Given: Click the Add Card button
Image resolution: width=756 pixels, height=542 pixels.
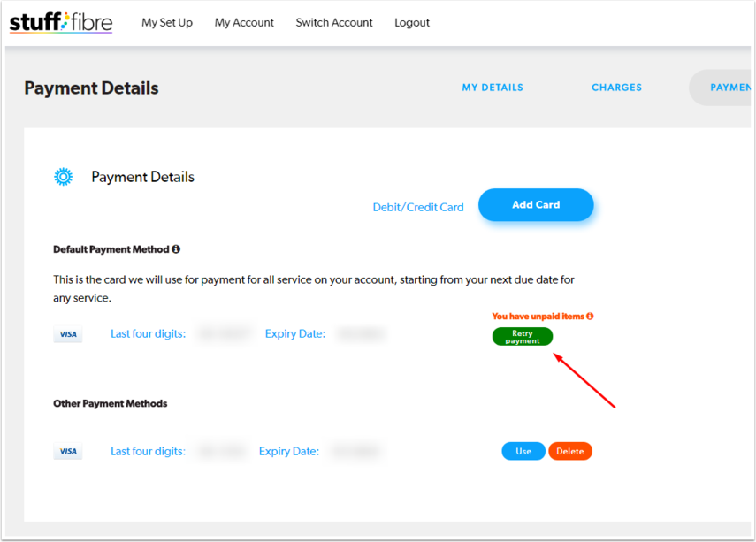Looking at the screenshot, I should coord(536,204).
